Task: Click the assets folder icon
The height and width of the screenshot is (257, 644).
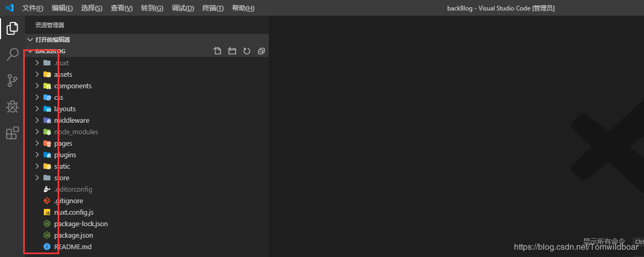Action: 47,74
